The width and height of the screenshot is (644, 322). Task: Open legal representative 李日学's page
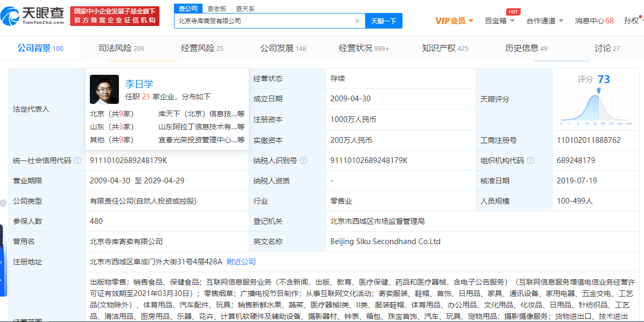point(139,84)
